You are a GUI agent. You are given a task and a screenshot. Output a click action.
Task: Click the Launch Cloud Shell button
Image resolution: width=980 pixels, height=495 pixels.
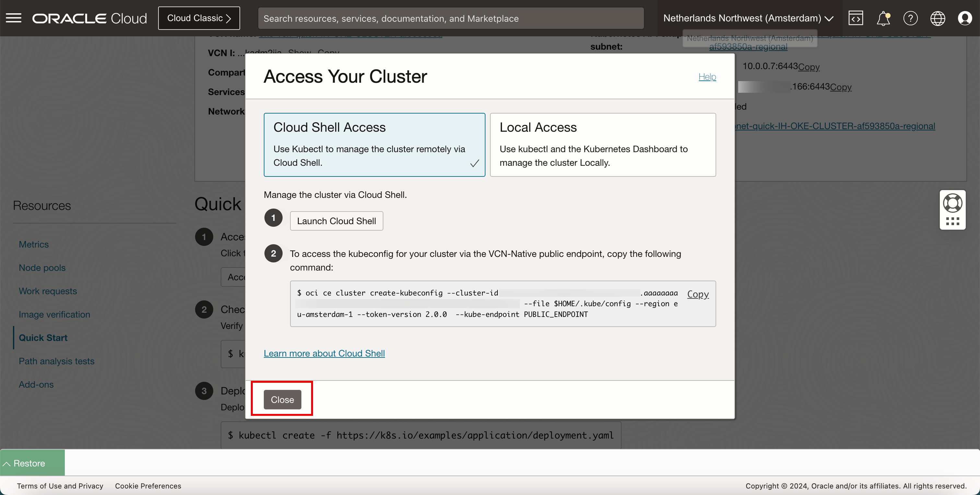tap(336, 221)
